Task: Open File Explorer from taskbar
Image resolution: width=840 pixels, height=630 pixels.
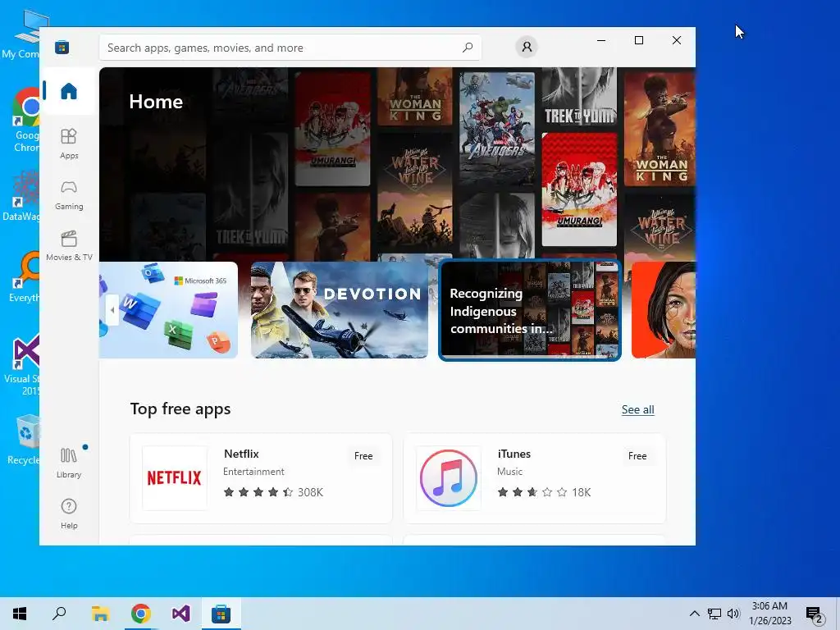Action: pos(100,614)
